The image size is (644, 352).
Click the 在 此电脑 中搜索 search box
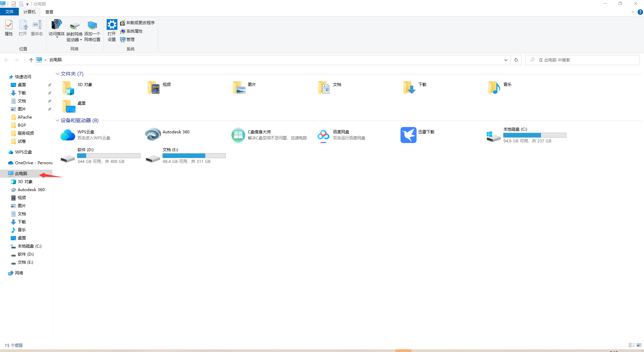tap(583, 60)
